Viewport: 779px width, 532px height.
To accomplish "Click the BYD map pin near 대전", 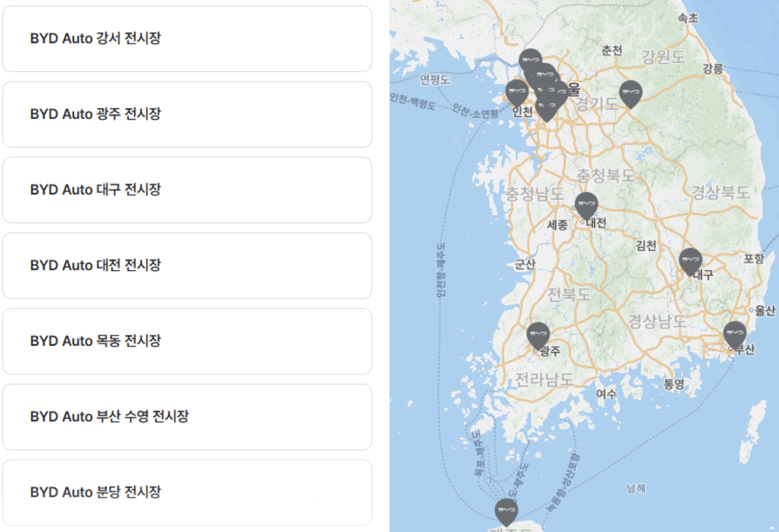I will point(586,206).
